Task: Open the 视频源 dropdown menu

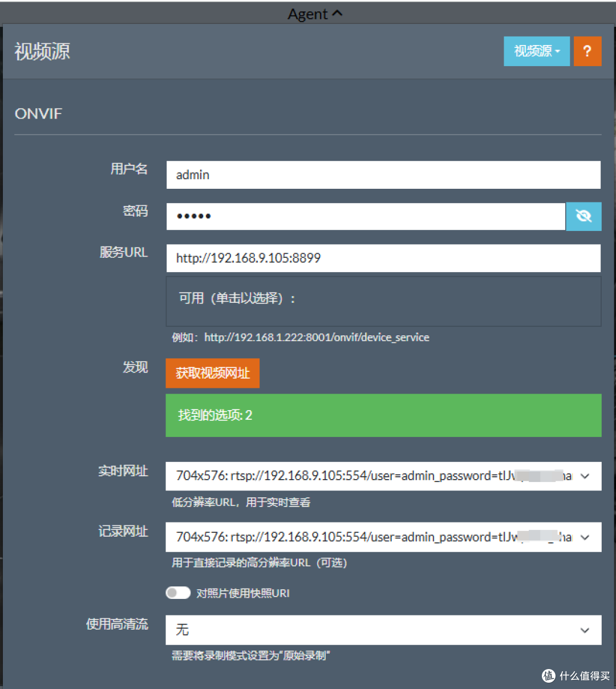Action: [x=536, y=51]
